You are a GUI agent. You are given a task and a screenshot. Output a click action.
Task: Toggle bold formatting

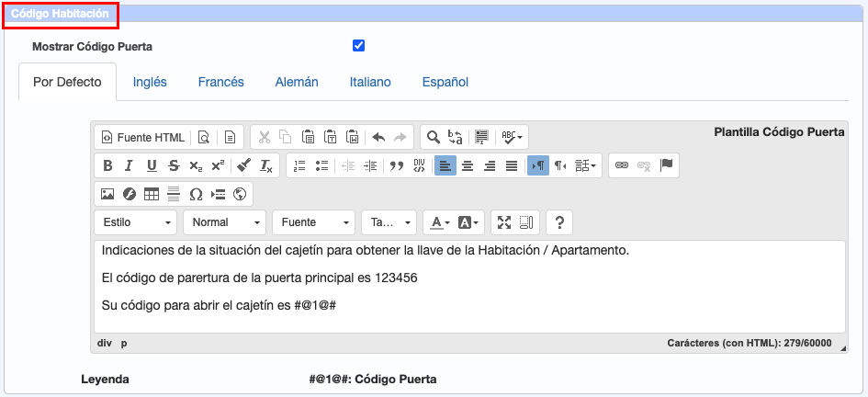click(108, 165)
